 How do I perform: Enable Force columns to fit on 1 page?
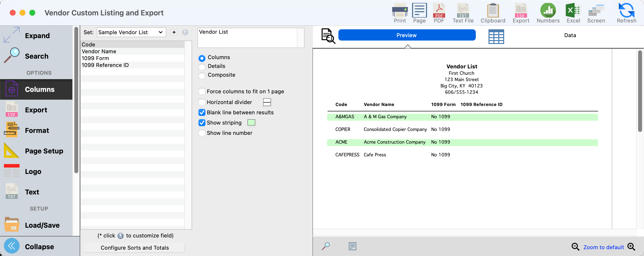(x=202, y=91)
